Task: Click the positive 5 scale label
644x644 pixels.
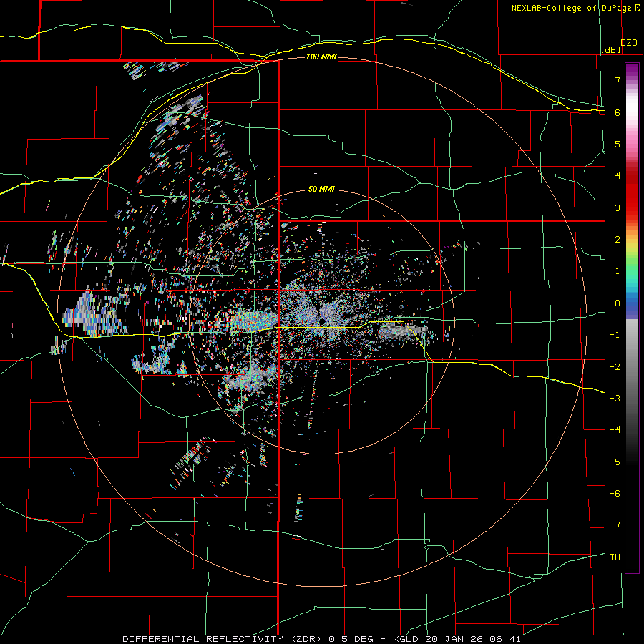Action: pyautogui.click(x=618, y=144)
